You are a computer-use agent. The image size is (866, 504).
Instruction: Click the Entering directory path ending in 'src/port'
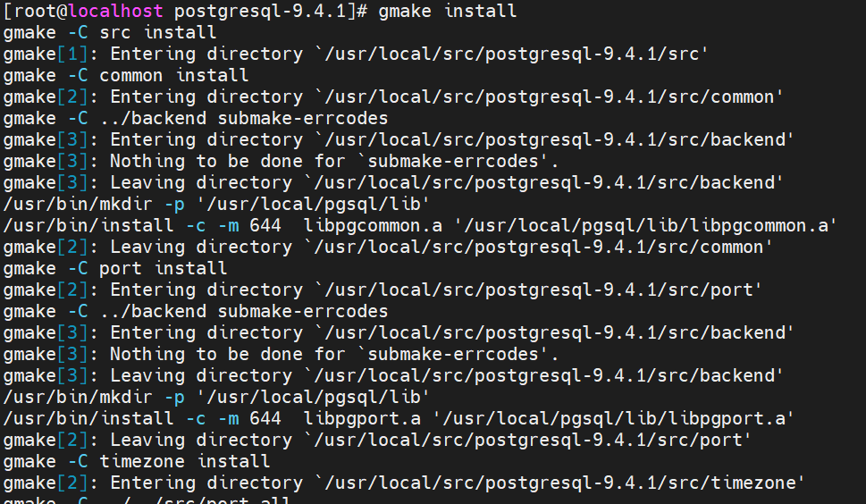(536, 290)
